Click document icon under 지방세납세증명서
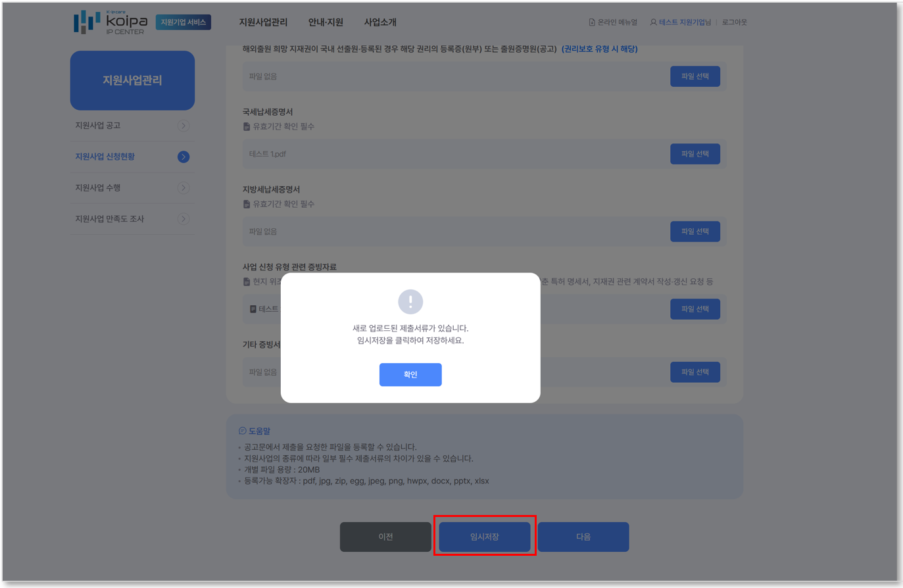This screenshot has height=588, width=903. coord(247,204)
